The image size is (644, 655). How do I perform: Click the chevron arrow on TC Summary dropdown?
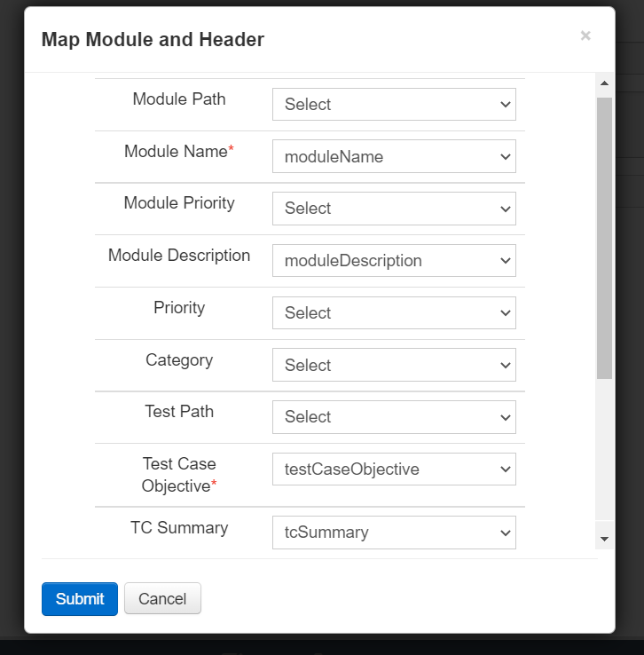[506, 533]
